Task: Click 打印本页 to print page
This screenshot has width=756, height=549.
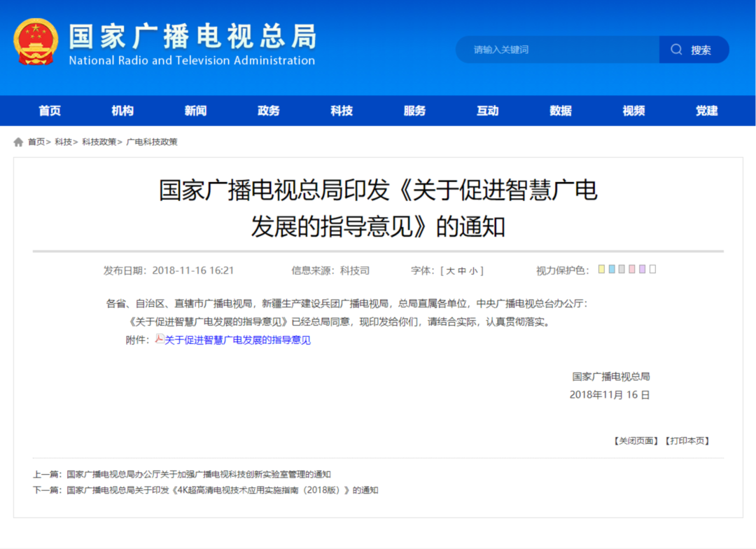Action: click(687, 441)
